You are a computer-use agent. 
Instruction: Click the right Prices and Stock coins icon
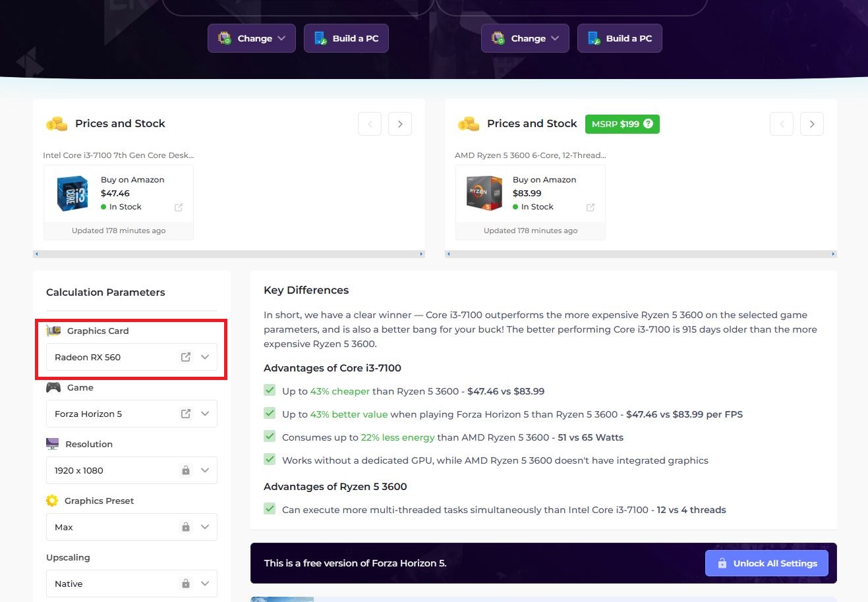[469, 124]
